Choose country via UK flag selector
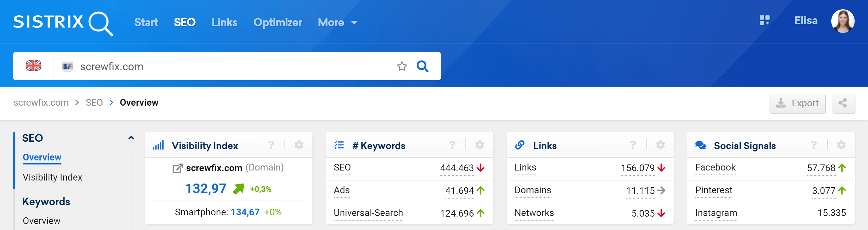This screenshot has height=230, width=868. tap(33, 66)
